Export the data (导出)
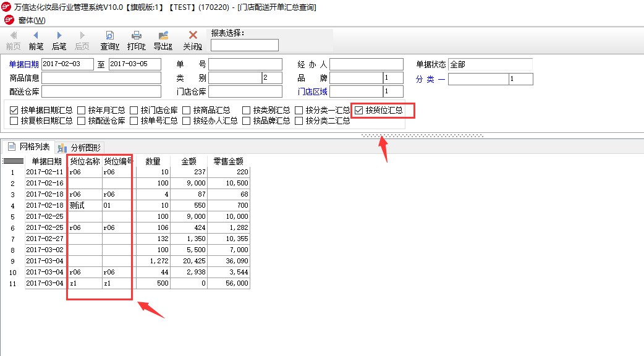The image size is (644, 356). [x=163, y=40]
